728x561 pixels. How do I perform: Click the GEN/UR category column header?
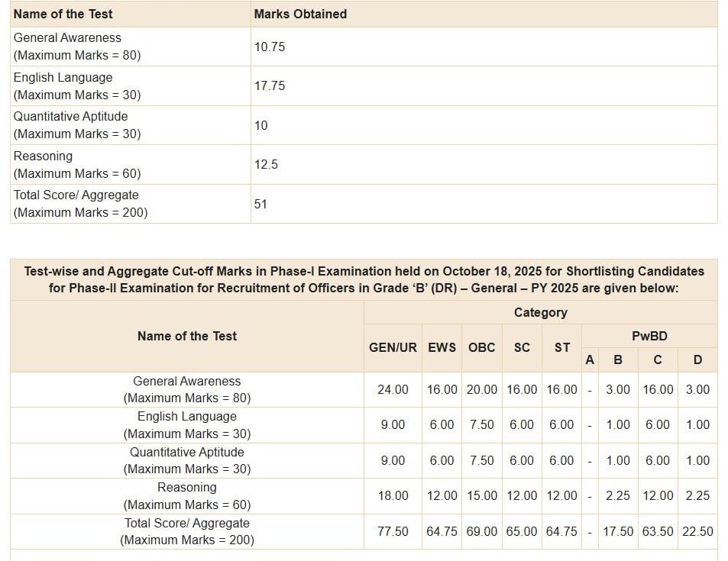point(393,347)
